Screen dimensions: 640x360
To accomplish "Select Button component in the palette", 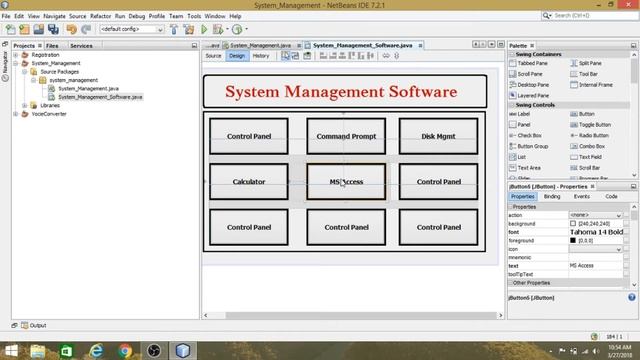I will 582,114.
